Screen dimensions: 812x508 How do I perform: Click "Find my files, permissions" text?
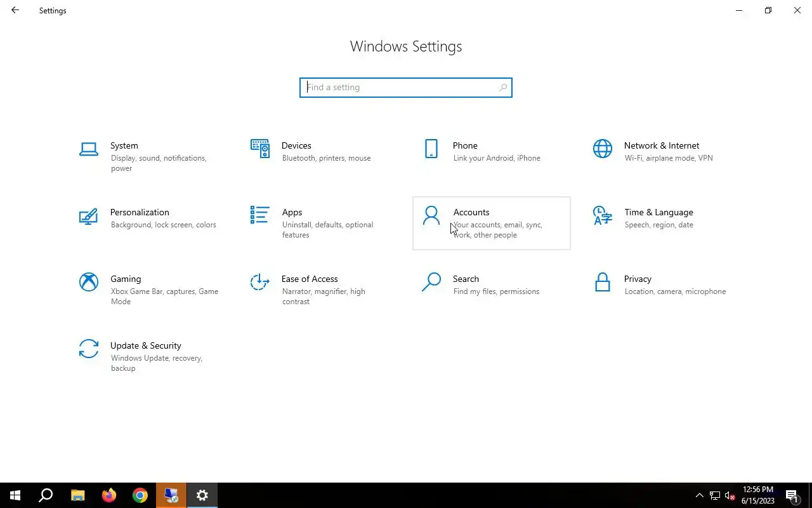tap(496, 291)
